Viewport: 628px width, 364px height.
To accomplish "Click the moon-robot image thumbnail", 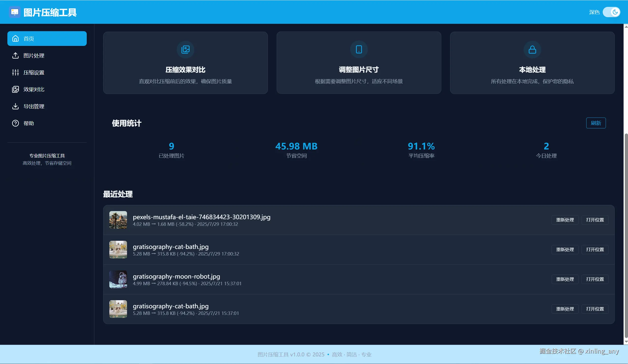I will click(118, 279).
